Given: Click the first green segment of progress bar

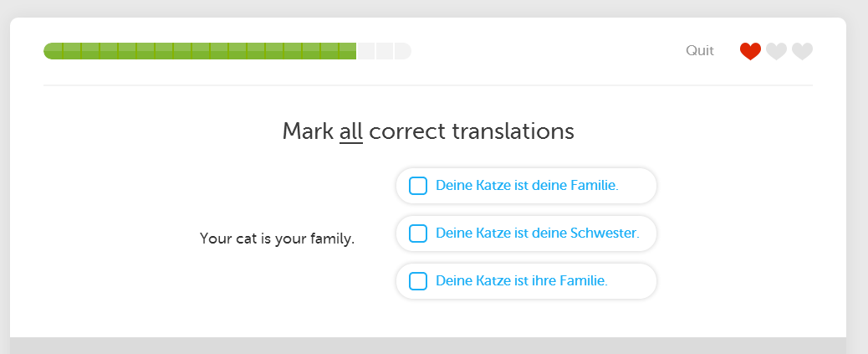Looking at the screenshot, I should (x=54, y=51).
